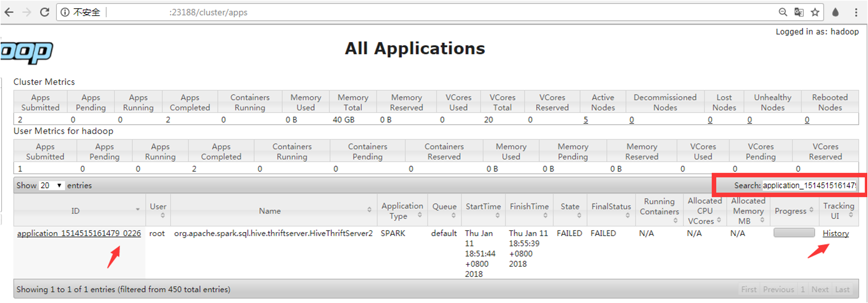Image resolution: width=868 pixels, height=303 pixels.
Task: Open the site security info icon
Action: 66,12
